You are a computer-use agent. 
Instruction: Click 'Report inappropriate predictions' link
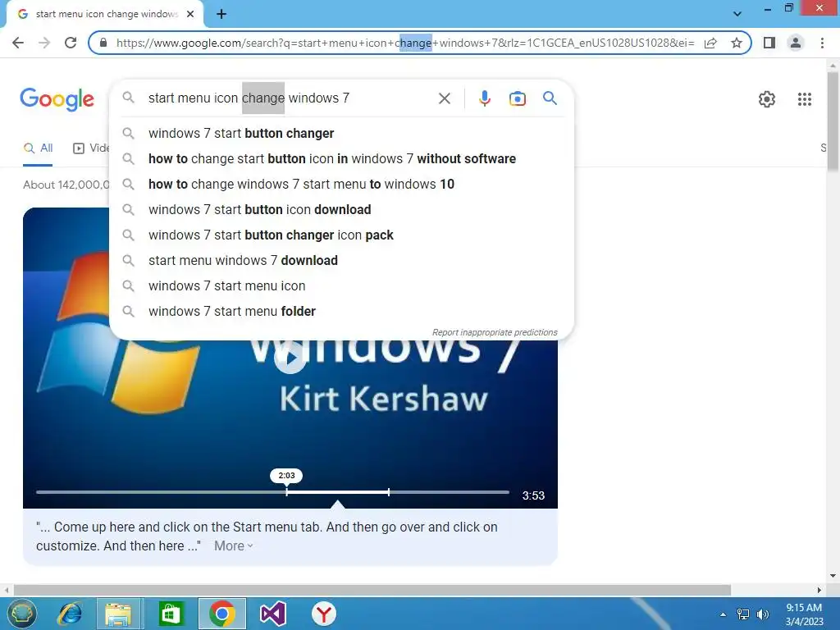pyautogui.click(x=495, y=333)
